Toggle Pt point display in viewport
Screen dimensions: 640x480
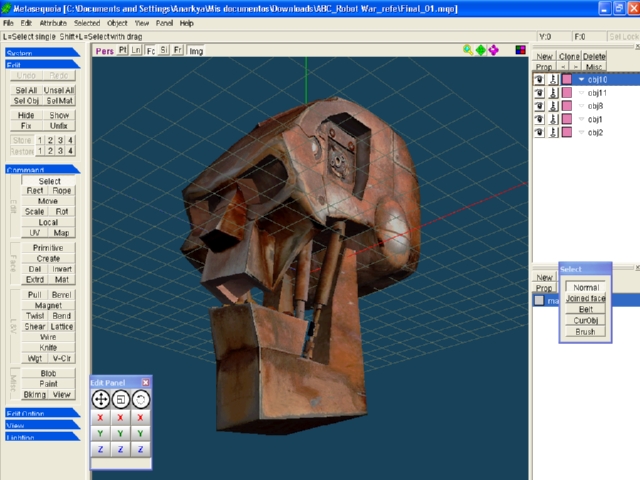point(122,50)
